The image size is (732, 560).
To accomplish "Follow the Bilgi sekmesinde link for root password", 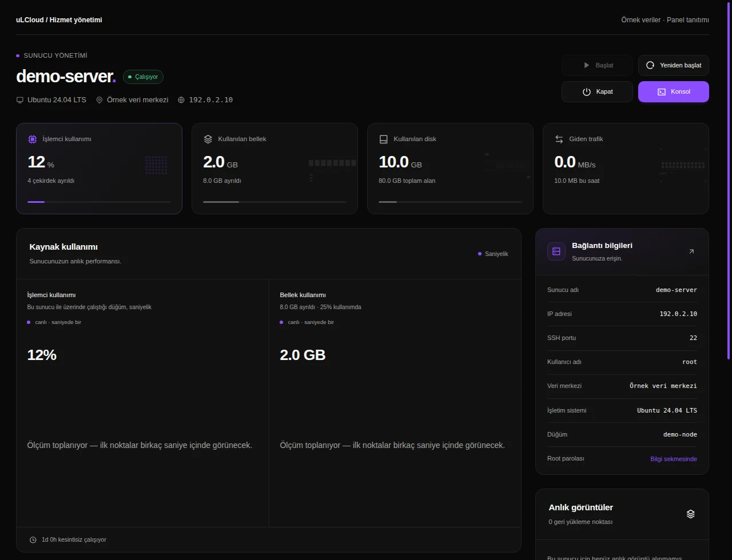I will (674, 459).
